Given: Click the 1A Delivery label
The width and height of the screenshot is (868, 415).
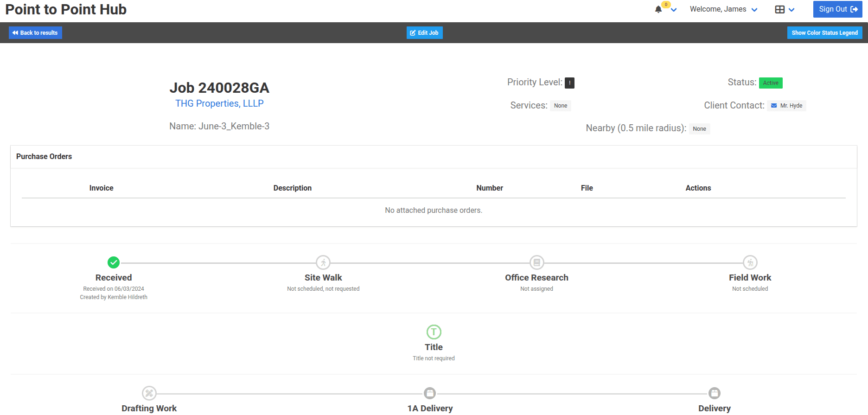Looking at the screenshot, I should (x=430, y=408).
